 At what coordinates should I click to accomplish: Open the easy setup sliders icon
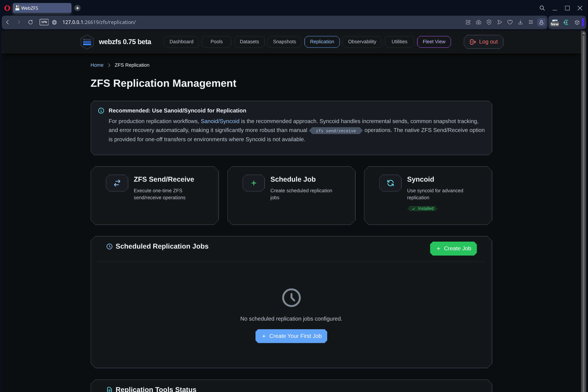(x=531, y=22)
